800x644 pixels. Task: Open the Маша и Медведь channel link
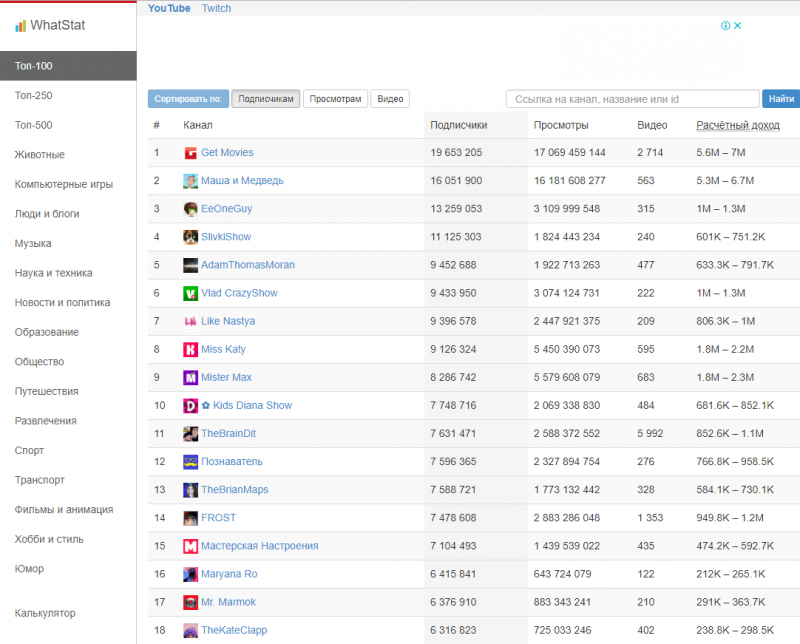click(242, 181)
